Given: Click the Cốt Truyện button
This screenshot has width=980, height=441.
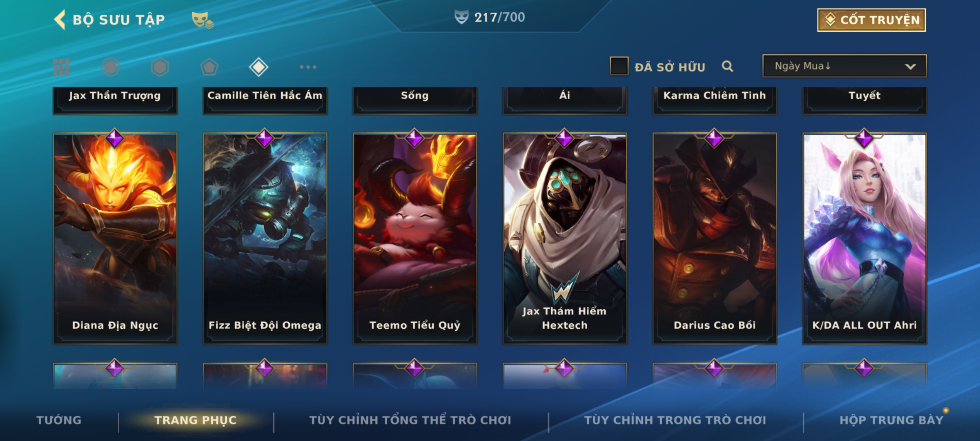Looking at the screenshot, I should 871,20.
